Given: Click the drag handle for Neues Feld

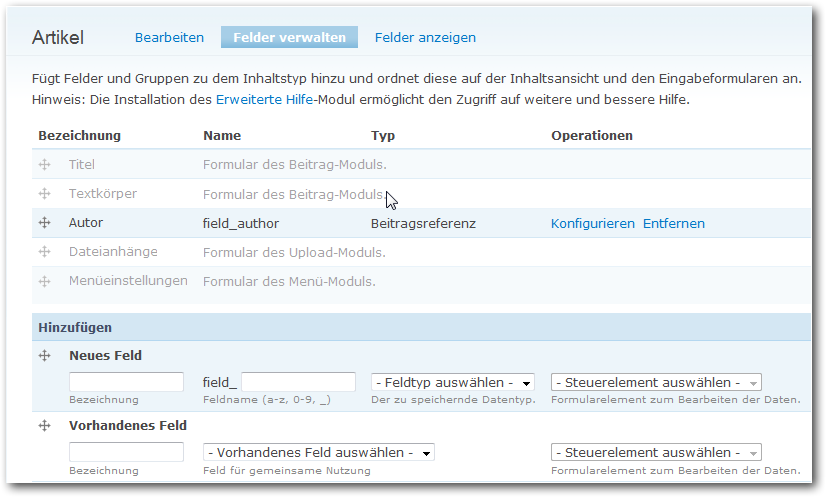Looking at the screenshot, I should tap(44, 355).
